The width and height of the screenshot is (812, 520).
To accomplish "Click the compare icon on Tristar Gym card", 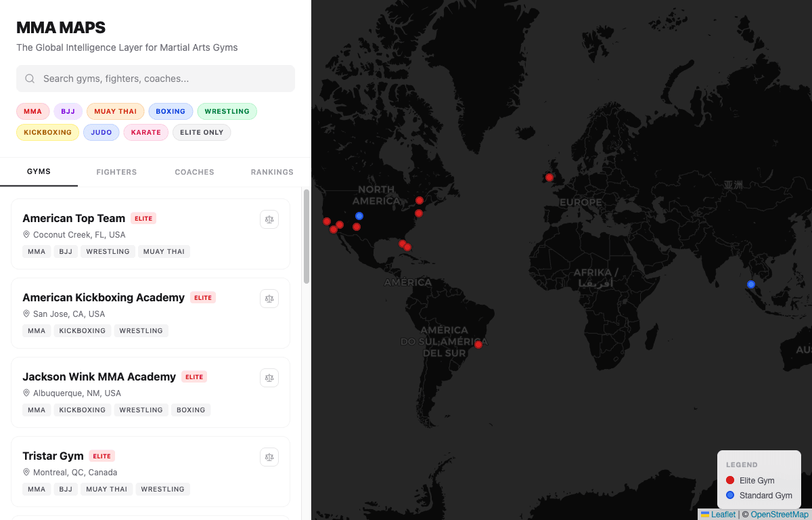I will click(x=269, y=457).
